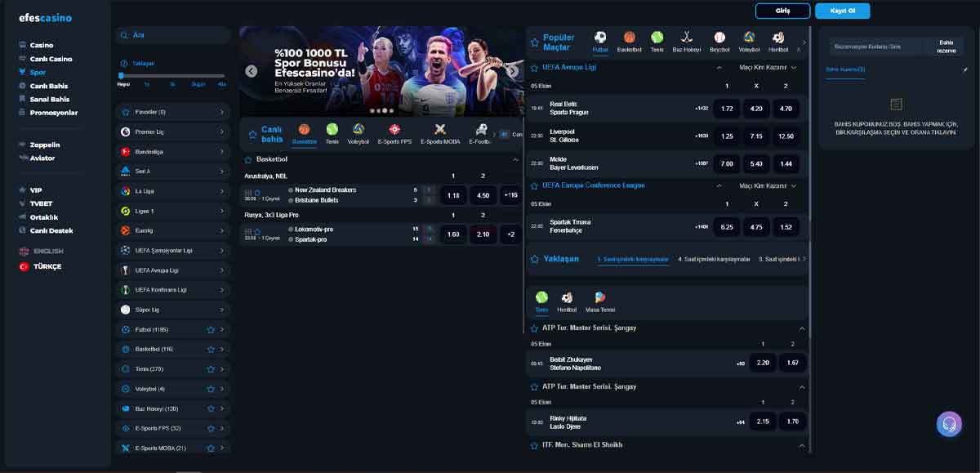Image resolution: width=980 pixels, height=473 pixels.
Task: Pick odds 1.52 for Fenerbahçe
Action: click(786, 226)
